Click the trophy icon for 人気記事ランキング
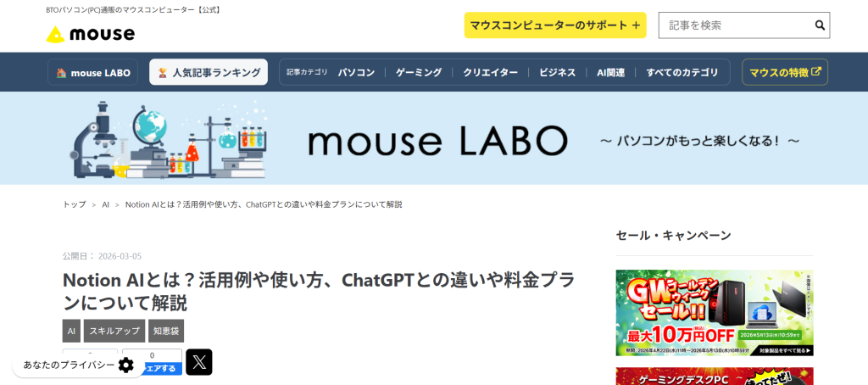 [x=162, y=73]
